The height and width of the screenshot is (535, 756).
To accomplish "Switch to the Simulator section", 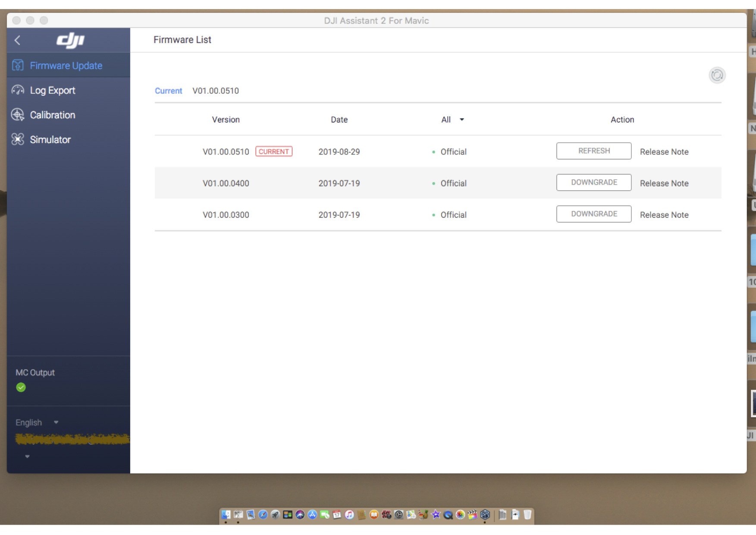I will click(50, 139).
